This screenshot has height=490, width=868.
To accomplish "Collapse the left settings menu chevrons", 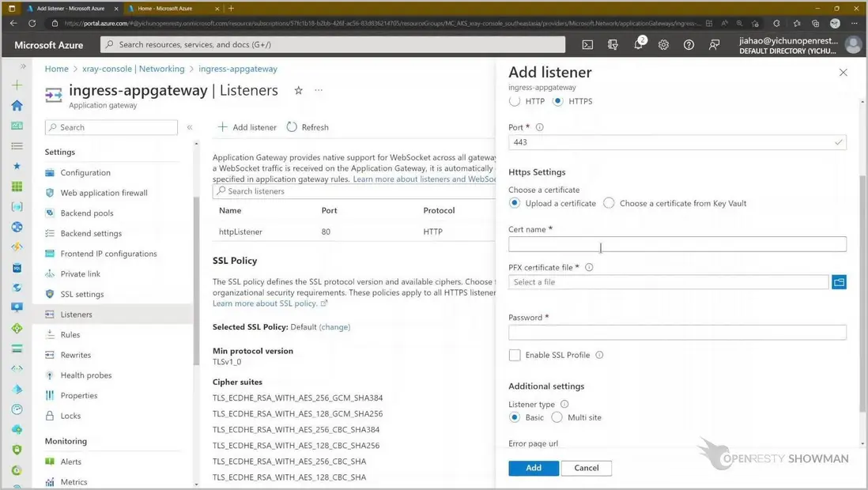I will [x=190, y=127].
